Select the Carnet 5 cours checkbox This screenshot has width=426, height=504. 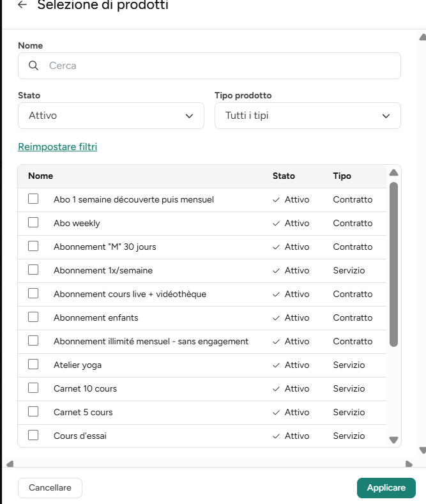(x=33, y=411)
